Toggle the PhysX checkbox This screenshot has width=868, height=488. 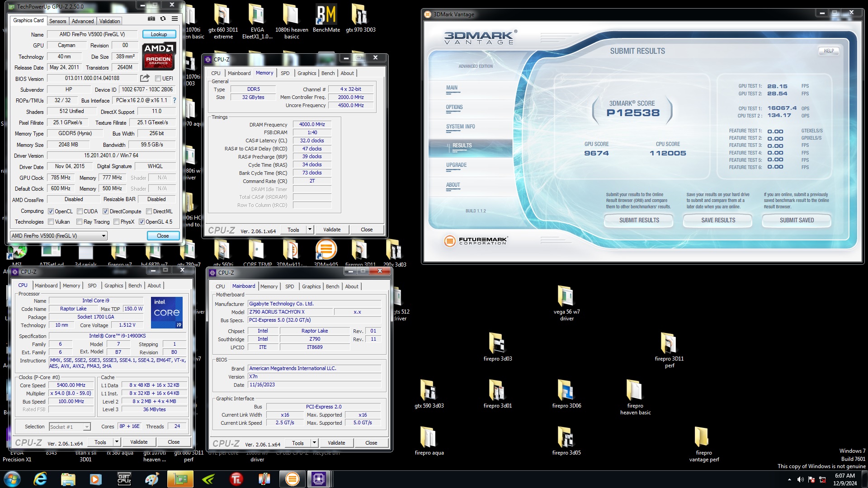point(116,222)
